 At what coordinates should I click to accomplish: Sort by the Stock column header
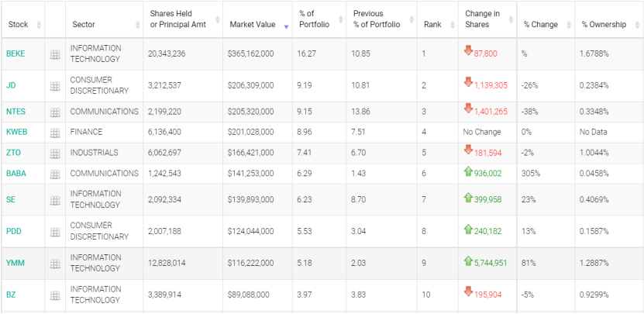[x=18, y=25]
